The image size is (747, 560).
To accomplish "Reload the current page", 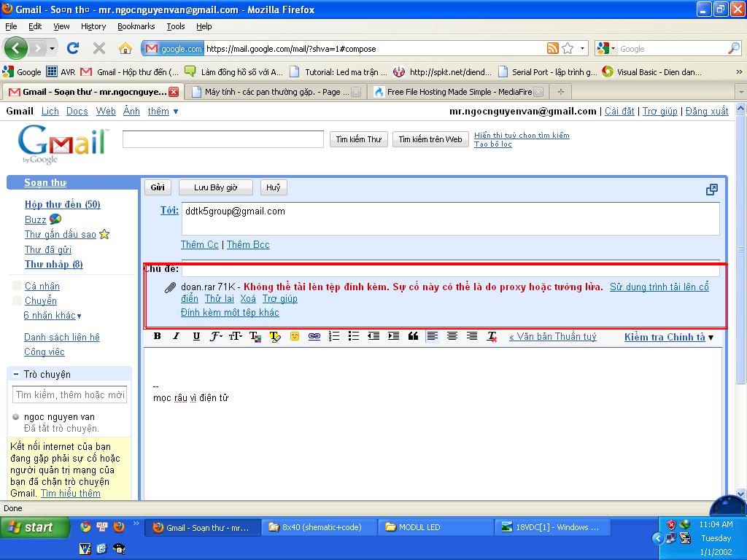I will [73, 48].
